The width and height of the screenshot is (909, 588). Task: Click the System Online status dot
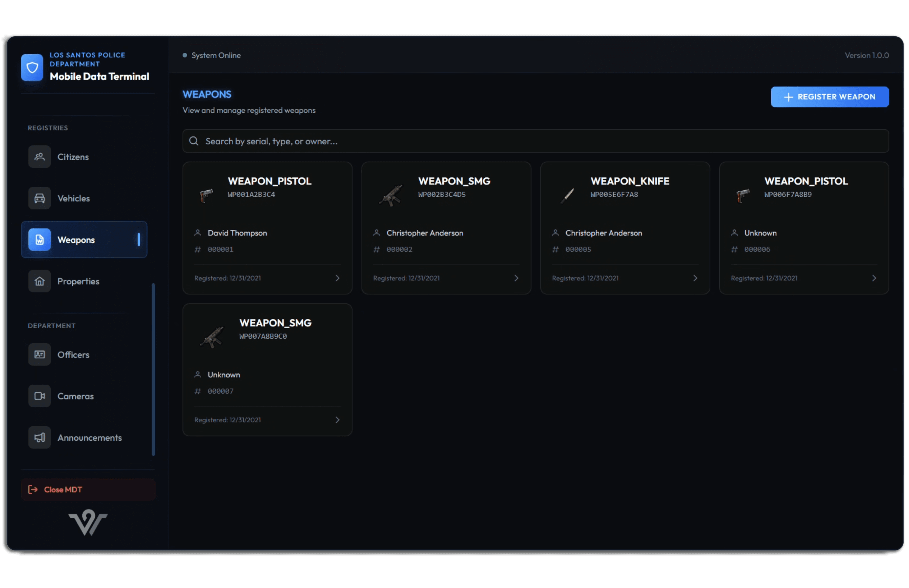click(x=185, y=55)
